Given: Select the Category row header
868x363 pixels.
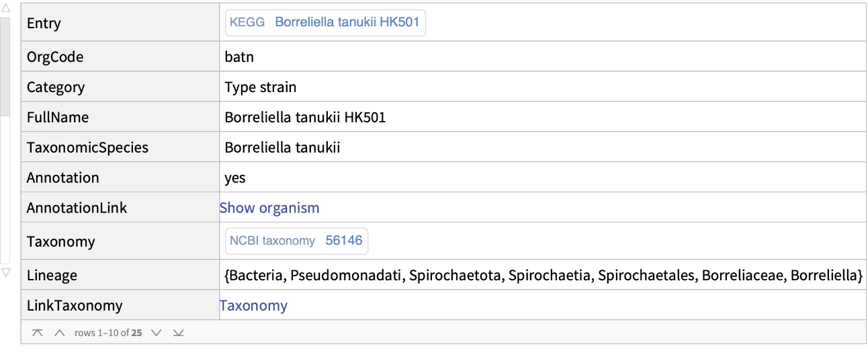Looking at the screenshot, I should (x=56, y=87).
